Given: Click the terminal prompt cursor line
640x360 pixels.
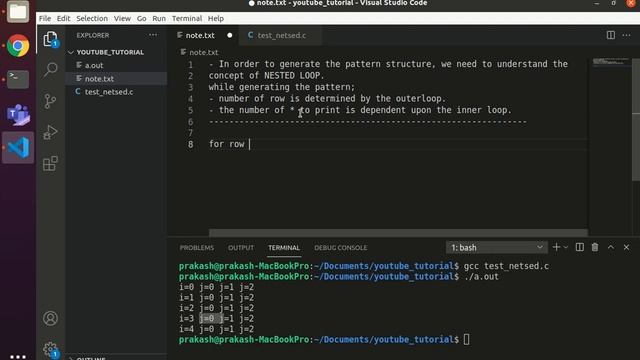Looking at the screenshot, I should point(324,340).
